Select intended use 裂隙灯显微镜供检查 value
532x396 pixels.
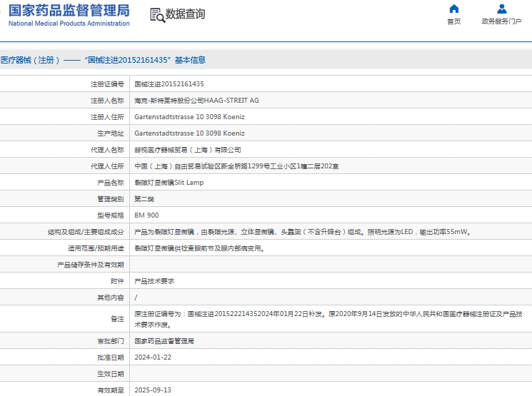click(x=199, y=248)
